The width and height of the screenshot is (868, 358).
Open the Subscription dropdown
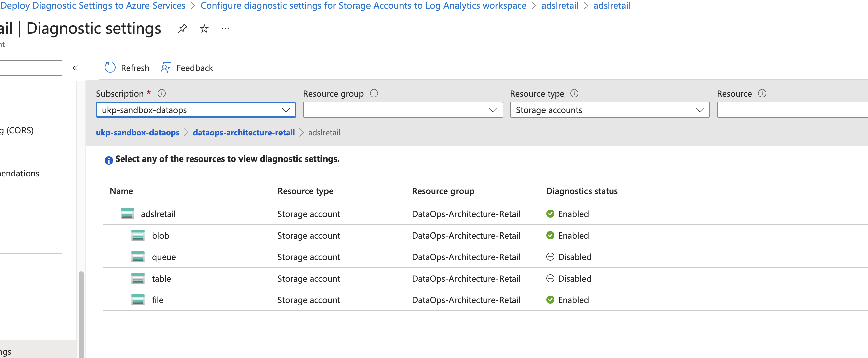click(x=286, y=110)
